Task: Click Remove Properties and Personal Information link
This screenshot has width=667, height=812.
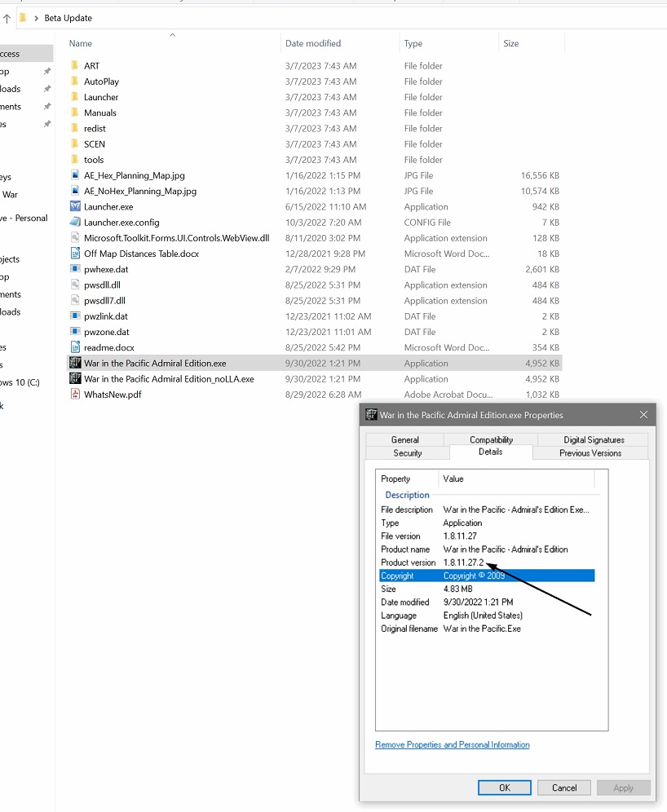Action: pyautogui.click(x=452, y=744)
